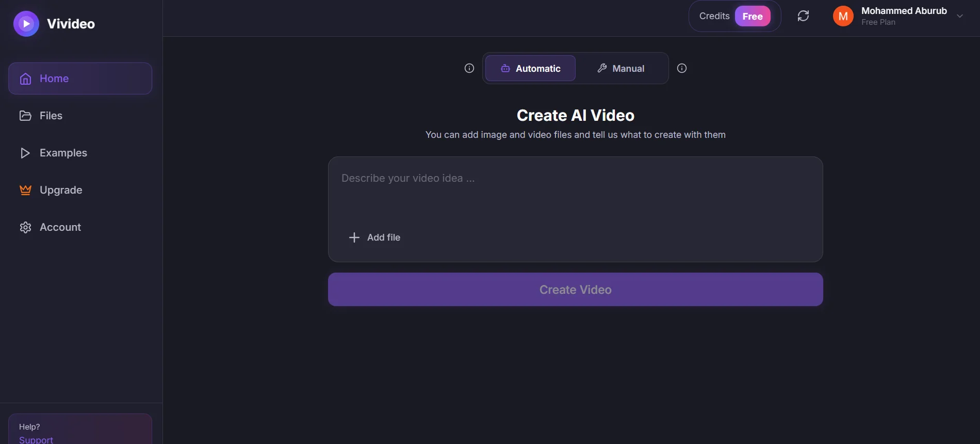This screenshot has height=444, width=980.
Task: Open the Account settings page
Action: click(x=80, y=227)
